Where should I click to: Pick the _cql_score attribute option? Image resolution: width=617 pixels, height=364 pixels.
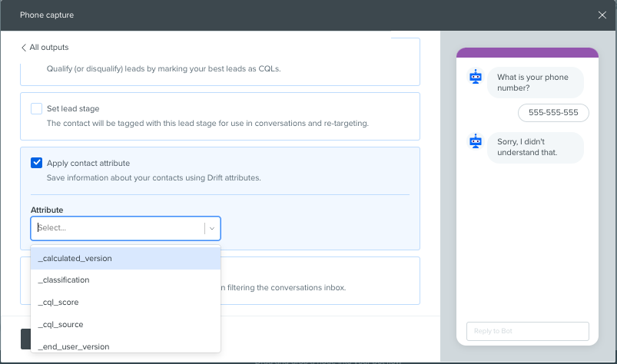click(x=125, y=303)
